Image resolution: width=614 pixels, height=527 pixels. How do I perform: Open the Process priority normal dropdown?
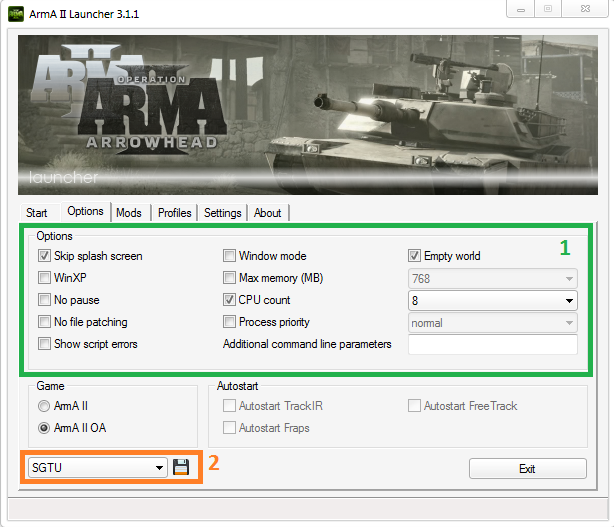pyautogui.click(x=493, y=323)
